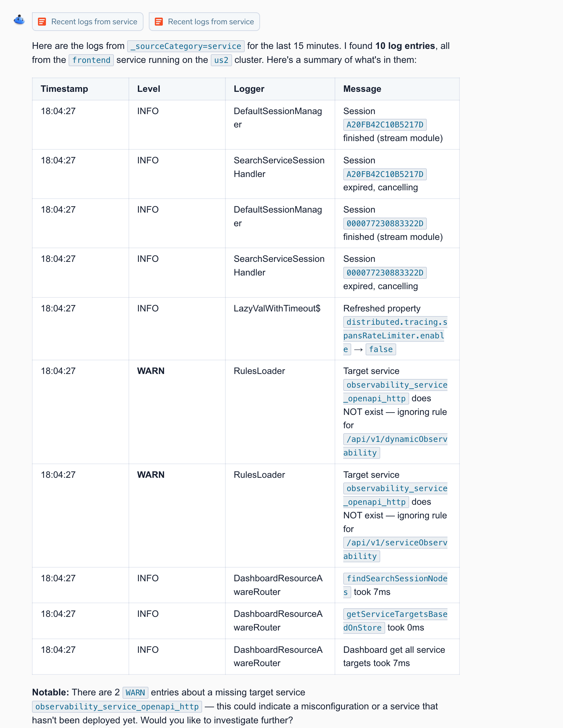This screenshot has width=563, height=728.
Task: Click the Level column header
Action: coord(149,89)
